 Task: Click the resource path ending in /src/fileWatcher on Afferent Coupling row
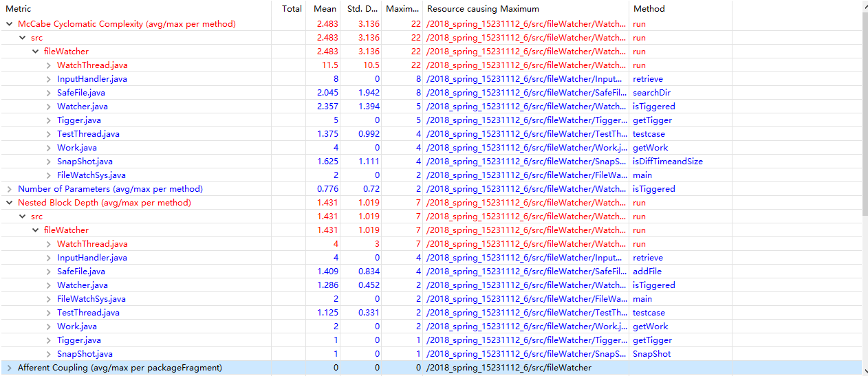coord(509,368)
